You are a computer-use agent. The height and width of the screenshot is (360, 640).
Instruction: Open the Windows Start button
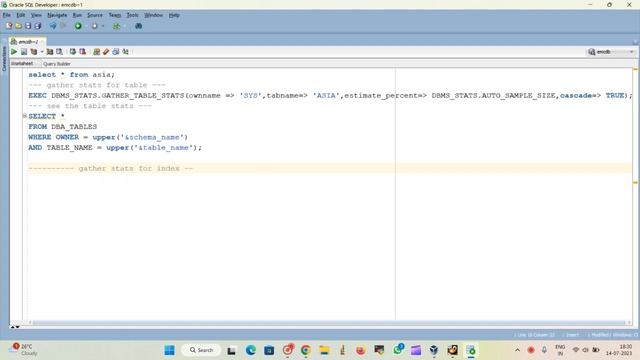click(x=169, y=350)
